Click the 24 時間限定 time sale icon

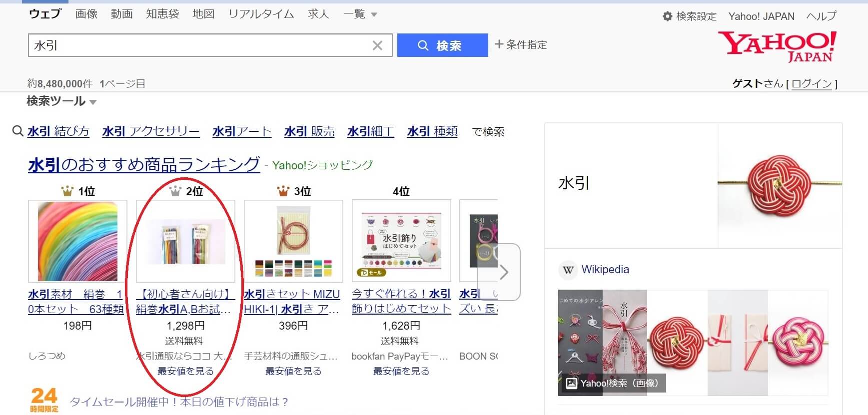(x=44, y=400)
